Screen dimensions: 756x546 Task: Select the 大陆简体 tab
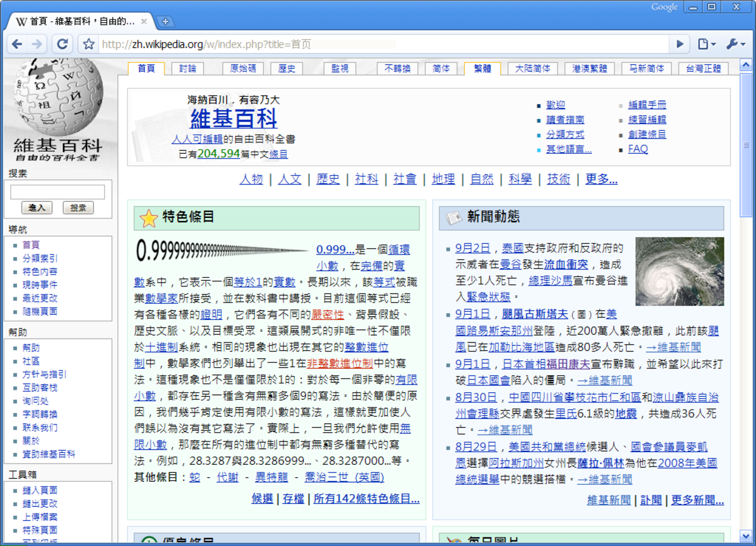click(532, 69)
